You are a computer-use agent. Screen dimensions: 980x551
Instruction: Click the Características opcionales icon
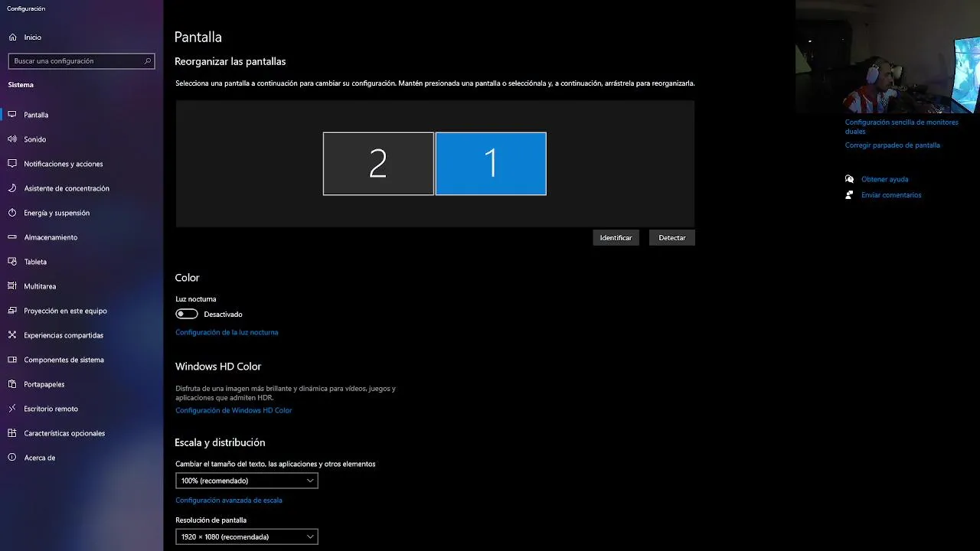click(x=12, y=433)
